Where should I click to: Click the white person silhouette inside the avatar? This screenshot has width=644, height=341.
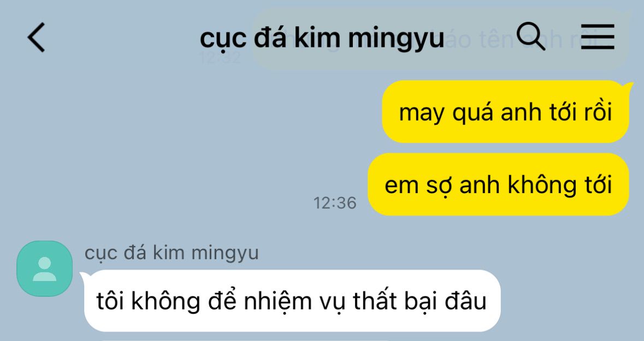44,269
